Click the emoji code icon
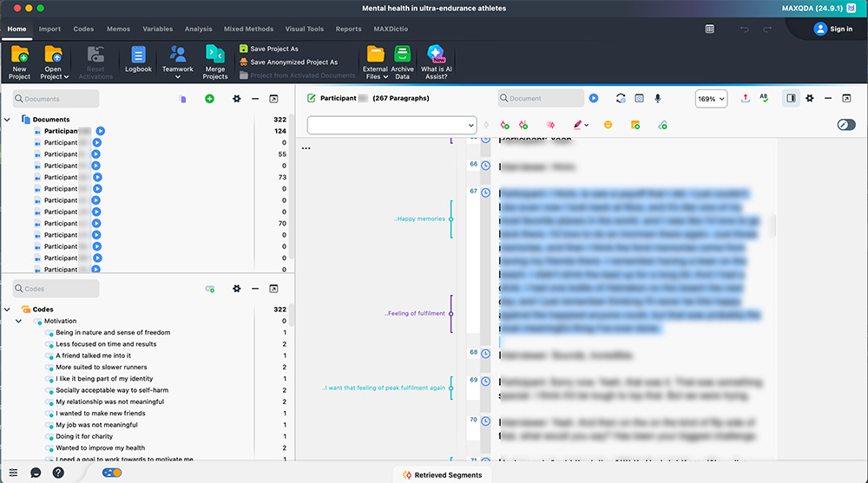Image resolution: width=868 pixels, height=483 pixels. 608,125
